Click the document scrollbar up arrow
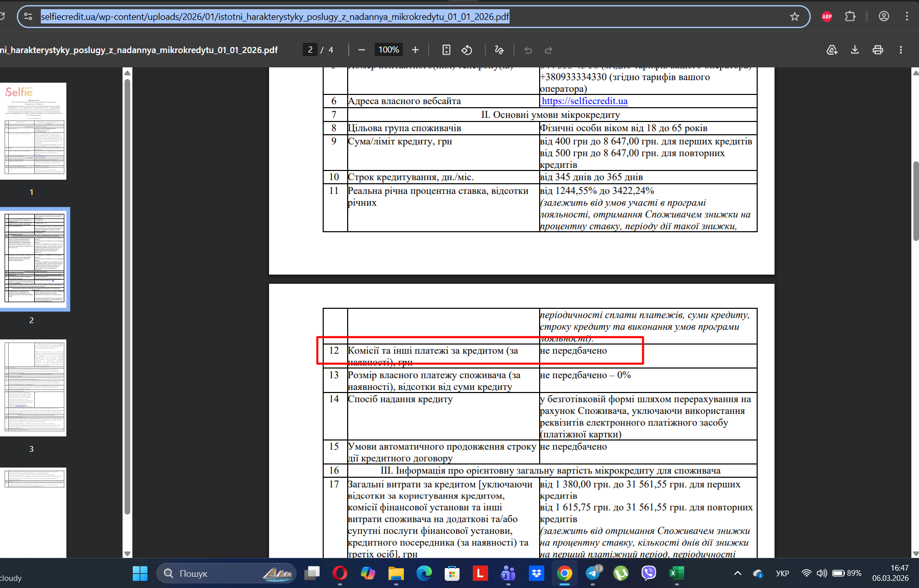Screen dimensions: 919x588 coord(915,72)
